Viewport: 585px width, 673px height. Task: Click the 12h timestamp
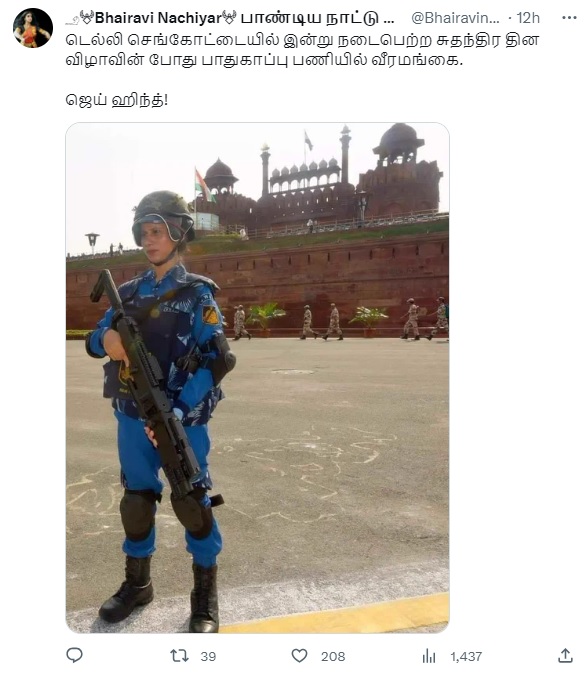[528, 18]
